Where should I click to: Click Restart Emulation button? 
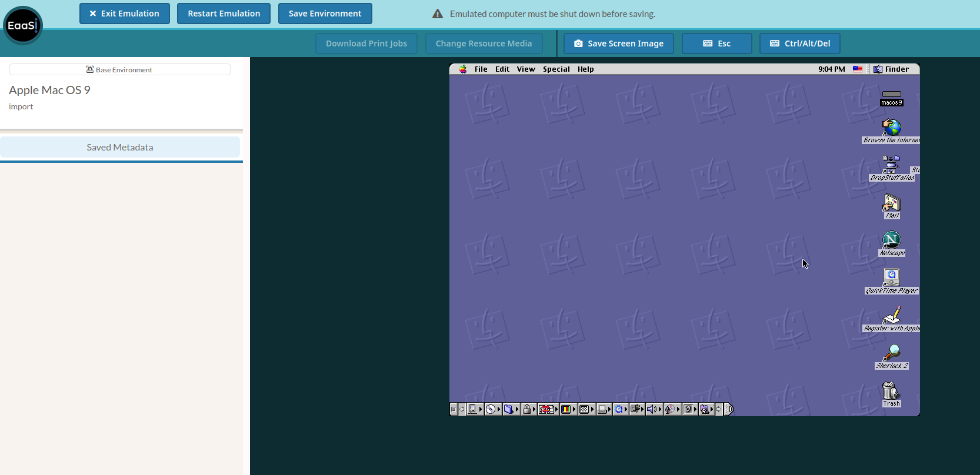pyautogui.click(x=224, y=14)
